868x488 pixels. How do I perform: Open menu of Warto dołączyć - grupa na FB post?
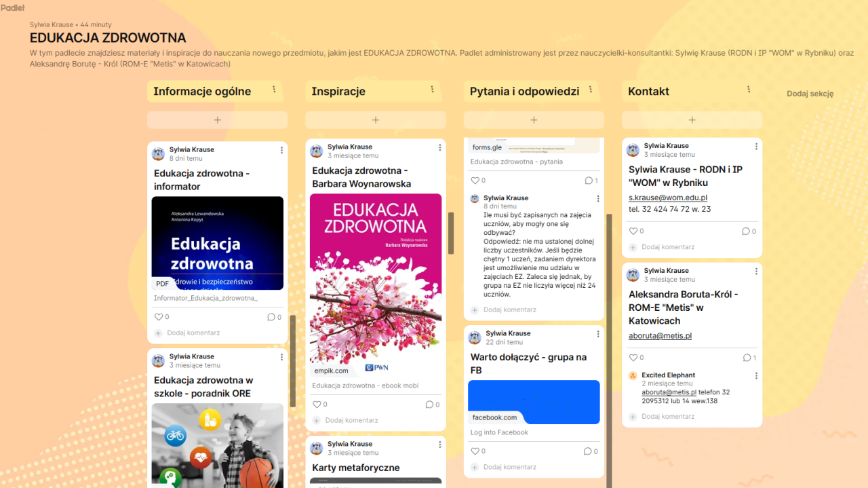coord(597,334)
